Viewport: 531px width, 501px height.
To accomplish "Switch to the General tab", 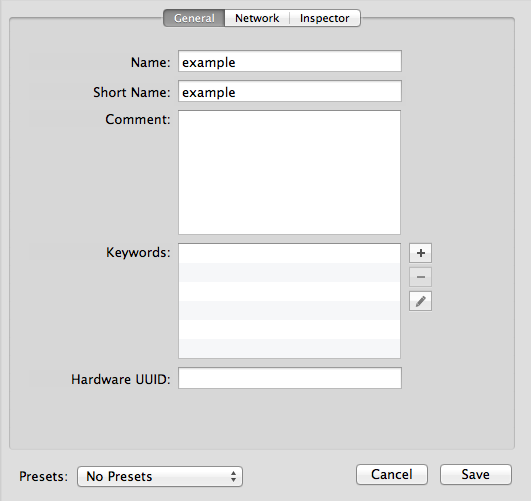I will tap(194, 18).
